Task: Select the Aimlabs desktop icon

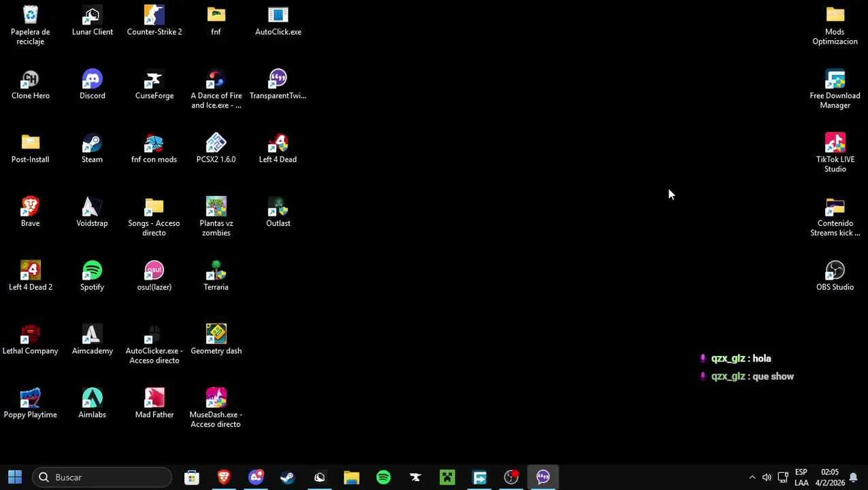Action: tap(92, 404)
